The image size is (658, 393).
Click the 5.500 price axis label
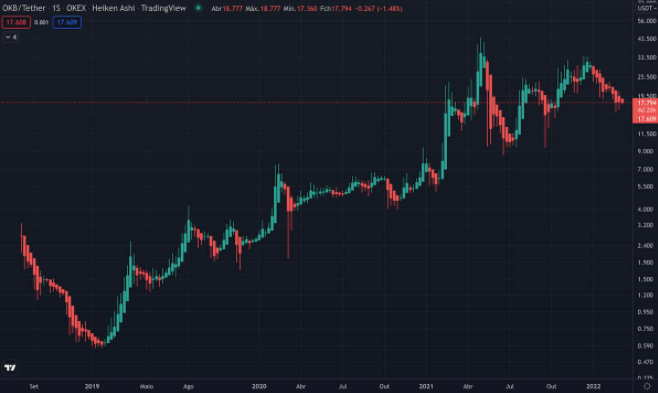point(645,187)
